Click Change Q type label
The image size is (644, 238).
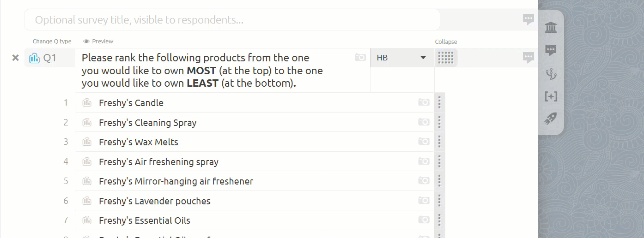click(52, 41)
